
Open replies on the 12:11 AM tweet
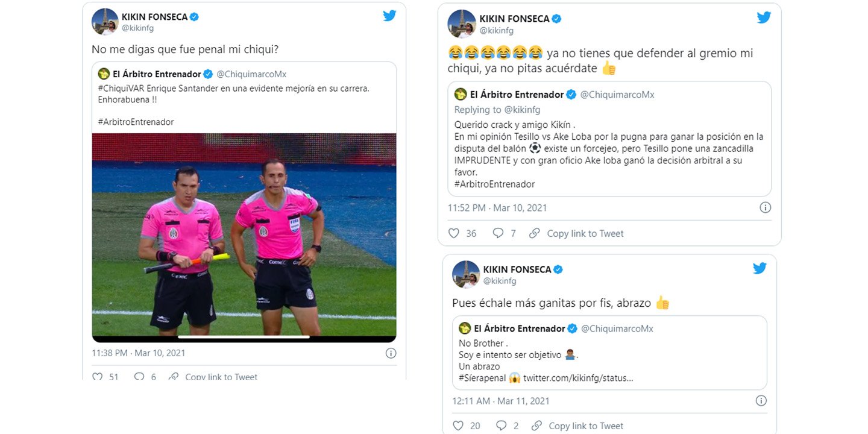502,426
